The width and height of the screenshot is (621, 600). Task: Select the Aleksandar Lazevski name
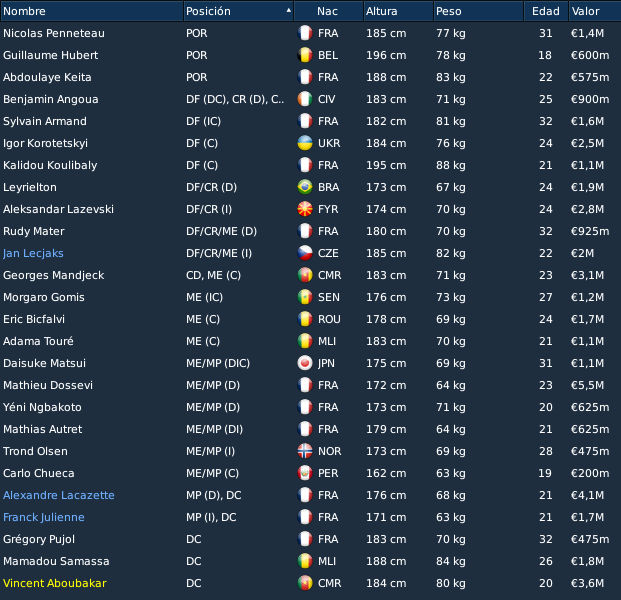point(58,210)
